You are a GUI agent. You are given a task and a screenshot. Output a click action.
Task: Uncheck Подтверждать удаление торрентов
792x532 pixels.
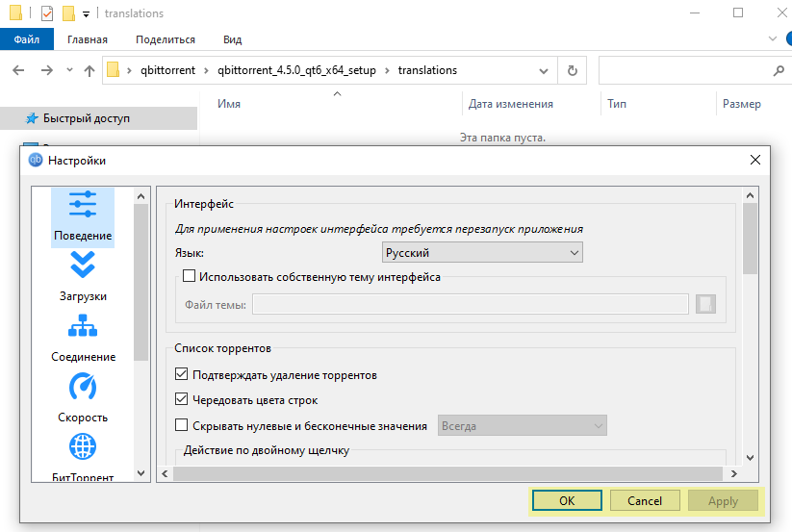pos(182,374)
